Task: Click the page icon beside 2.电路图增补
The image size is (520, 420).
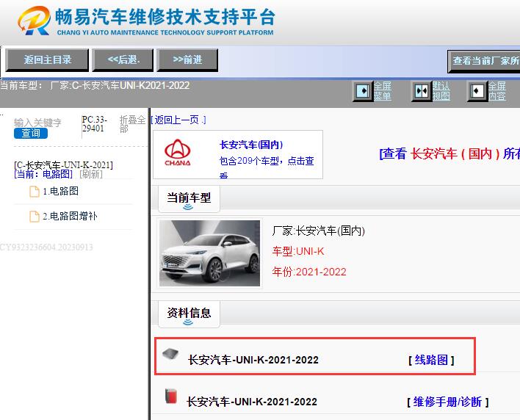Action: click(35, 217)
